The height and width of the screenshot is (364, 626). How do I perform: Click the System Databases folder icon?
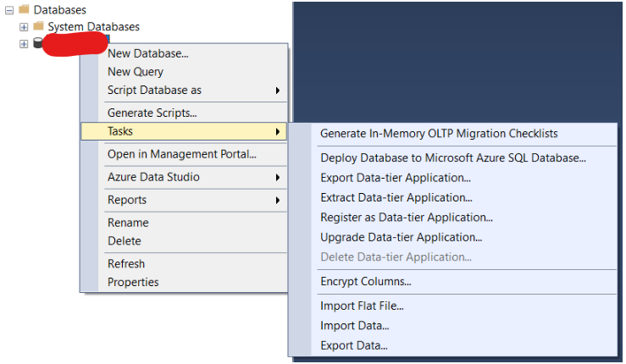38,26
